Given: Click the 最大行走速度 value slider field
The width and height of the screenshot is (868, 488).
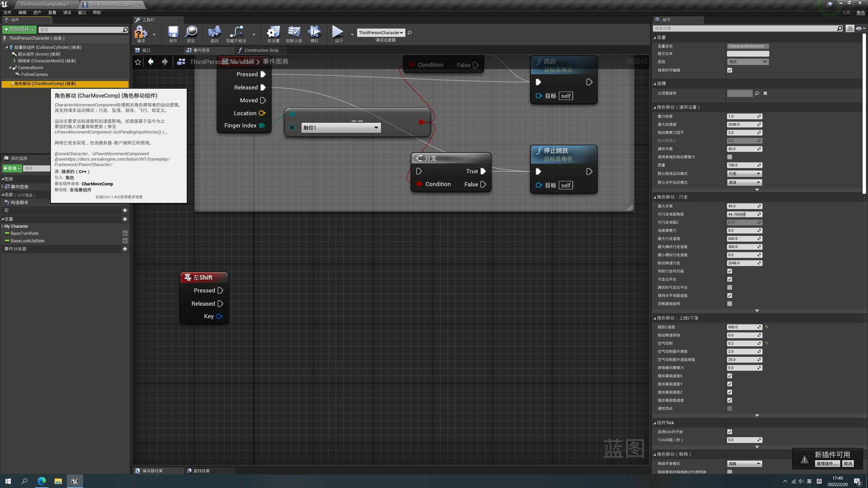Looking at the screenshot, I should [745, 239].
